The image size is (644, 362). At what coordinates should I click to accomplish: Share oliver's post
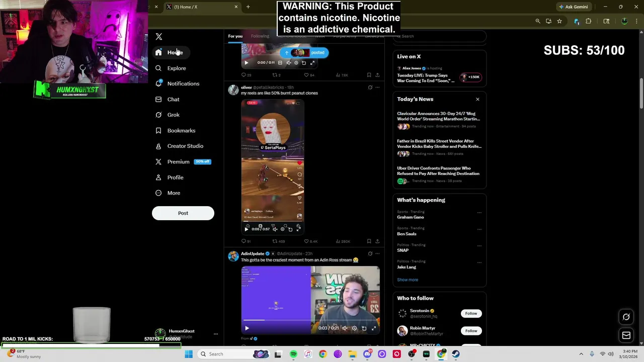coord(377,241)
